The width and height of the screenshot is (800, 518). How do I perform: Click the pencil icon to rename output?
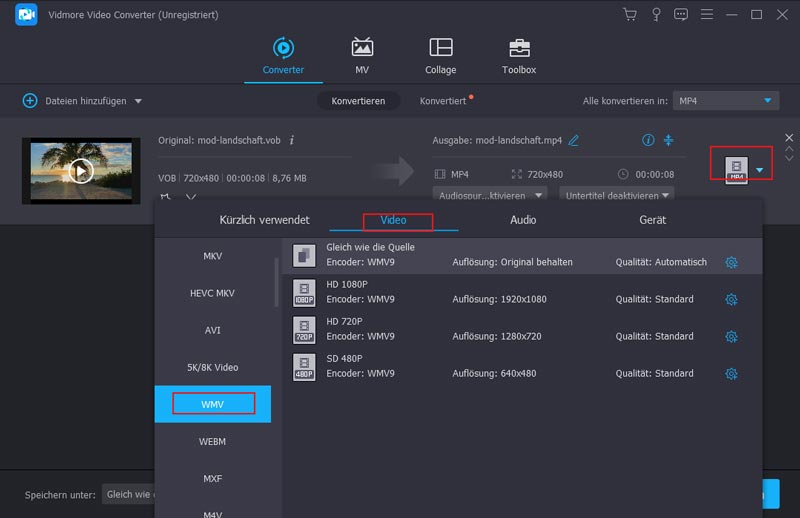(574, 140)
